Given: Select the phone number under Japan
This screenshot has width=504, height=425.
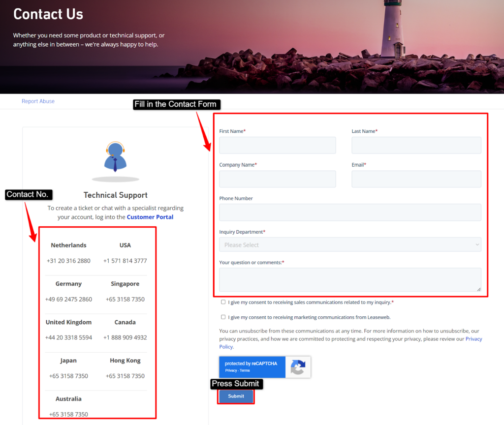Looking at the screenshot, I should (x=68, y=376).
